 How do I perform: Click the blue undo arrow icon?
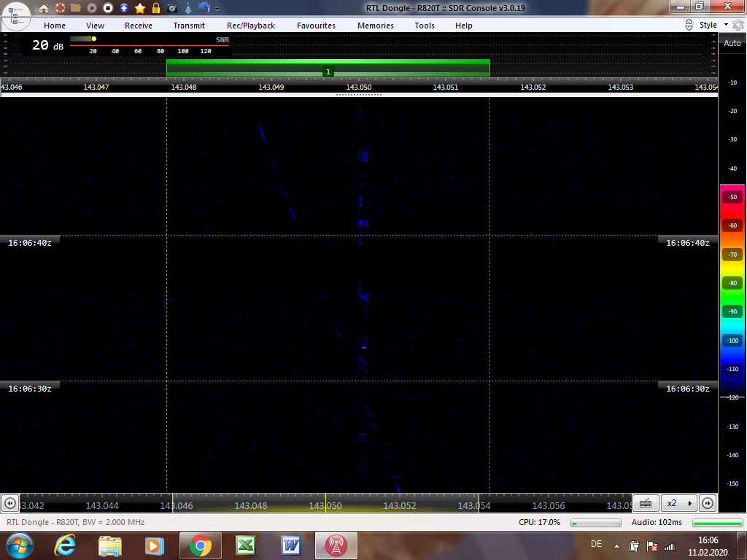click(204, 8)
